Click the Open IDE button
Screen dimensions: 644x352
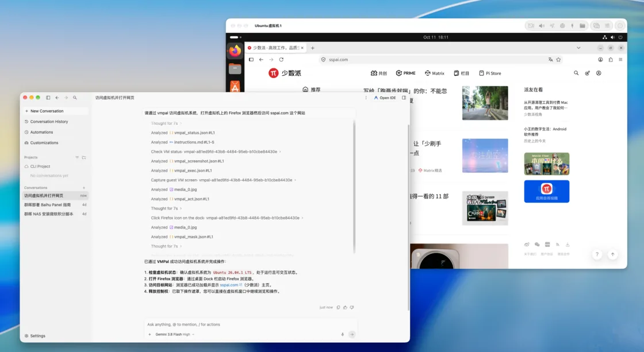point(385,98)
